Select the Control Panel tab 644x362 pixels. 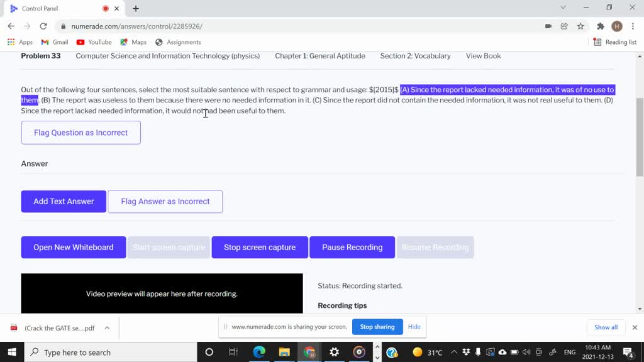pyautogui.click(x=57, y=8)
